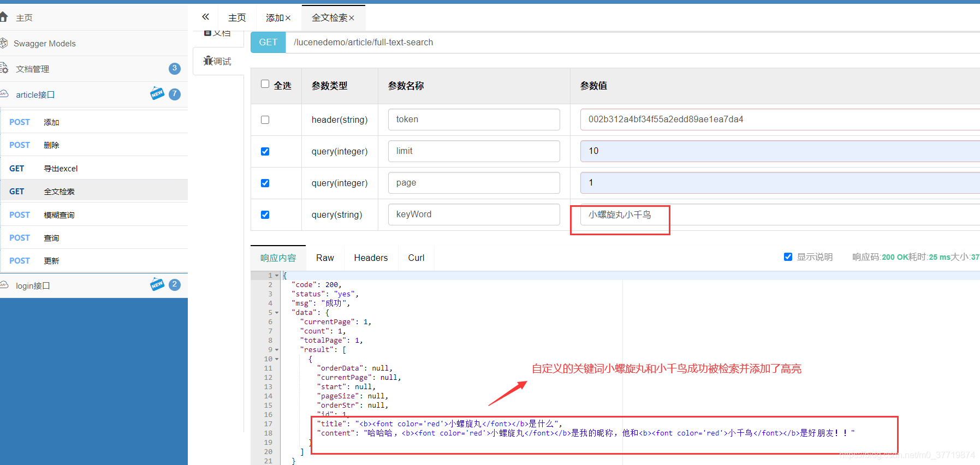The width and height of the screenshot is (980, 465).
Task: Expand the login接口 menu group
Action: (x=94, y=285)
